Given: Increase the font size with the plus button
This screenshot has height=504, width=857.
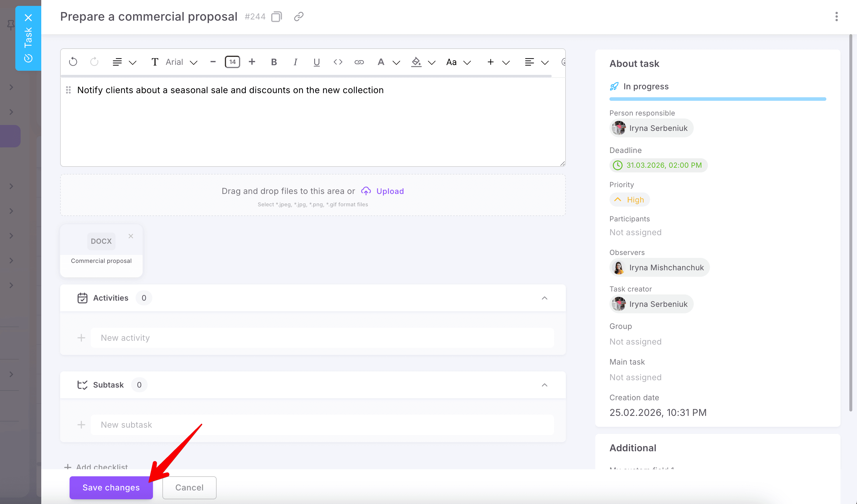Looking at the screenshot, I should coord(252,62).
